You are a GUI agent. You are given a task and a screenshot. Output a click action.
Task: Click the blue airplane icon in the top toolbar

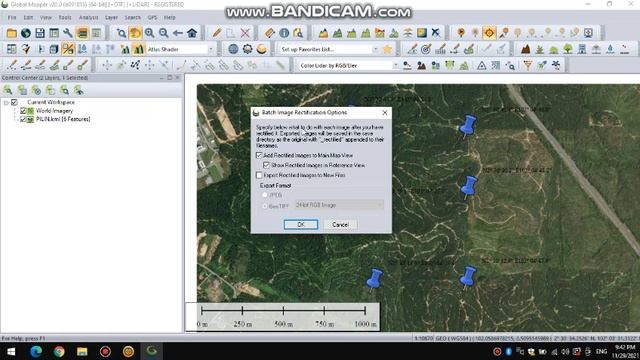[x=436, y=33]
